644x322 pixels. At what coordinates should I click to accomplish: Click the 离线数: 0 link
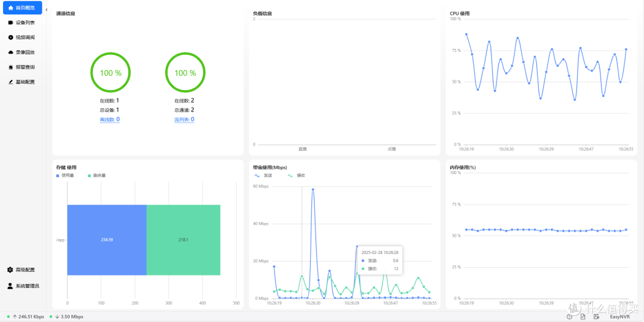tap(110, 119)
